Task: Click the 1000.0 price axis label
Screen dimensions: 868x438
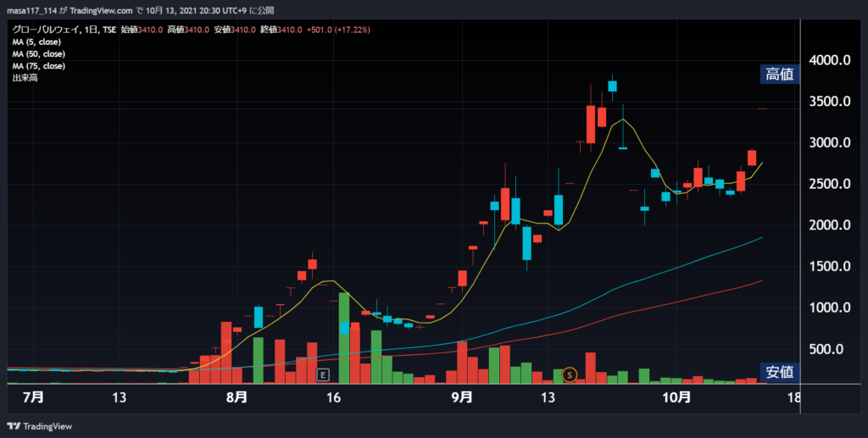Action: pyautogui.click(x=829, y=308)
